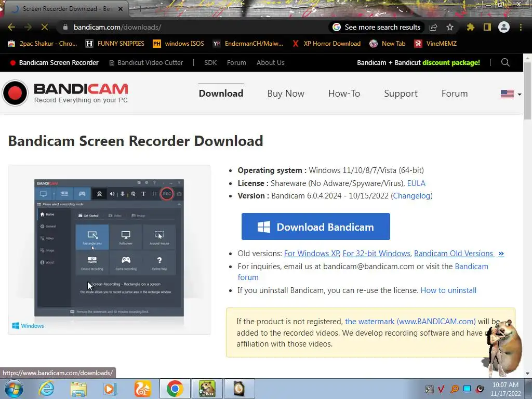Go back with the browser back arrow

point(11,27)
